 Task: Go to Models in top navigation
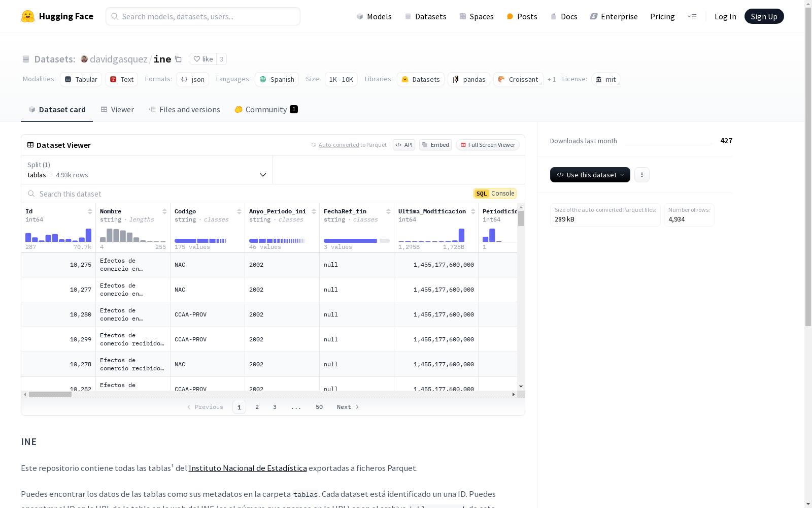click(x=374, y=16)
